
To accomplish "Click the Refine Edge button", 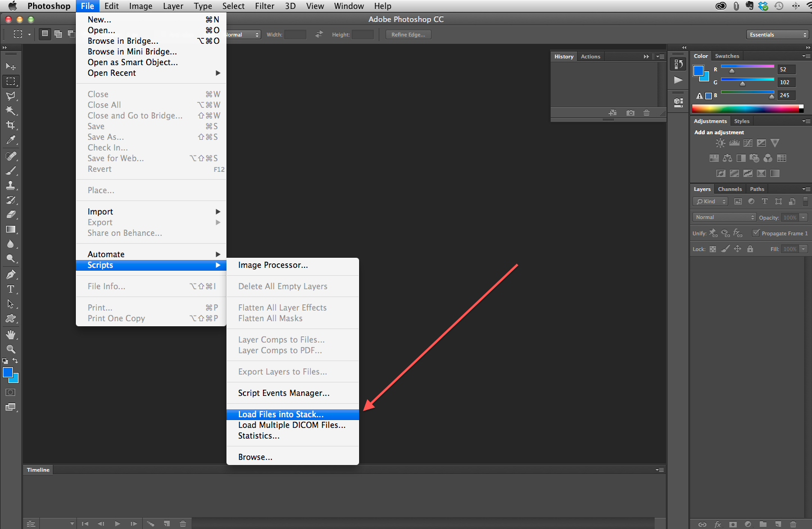I will [409, 34].
